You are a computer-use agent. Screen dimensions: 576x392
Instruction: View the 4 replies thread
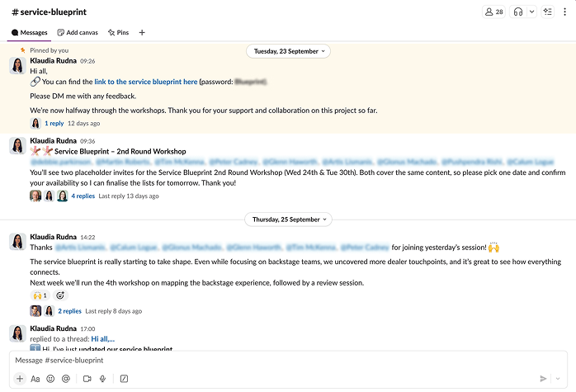tap(83, 196)
